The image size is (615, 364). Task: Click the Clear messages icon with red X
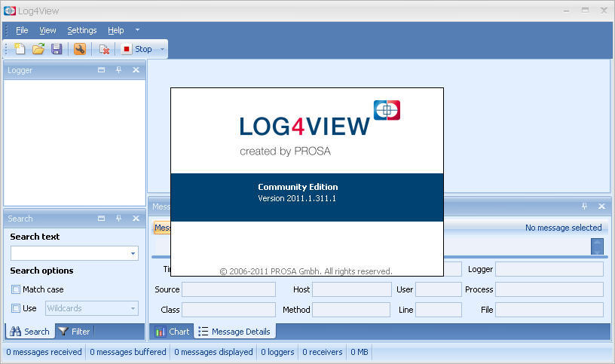tap(104, 49)
